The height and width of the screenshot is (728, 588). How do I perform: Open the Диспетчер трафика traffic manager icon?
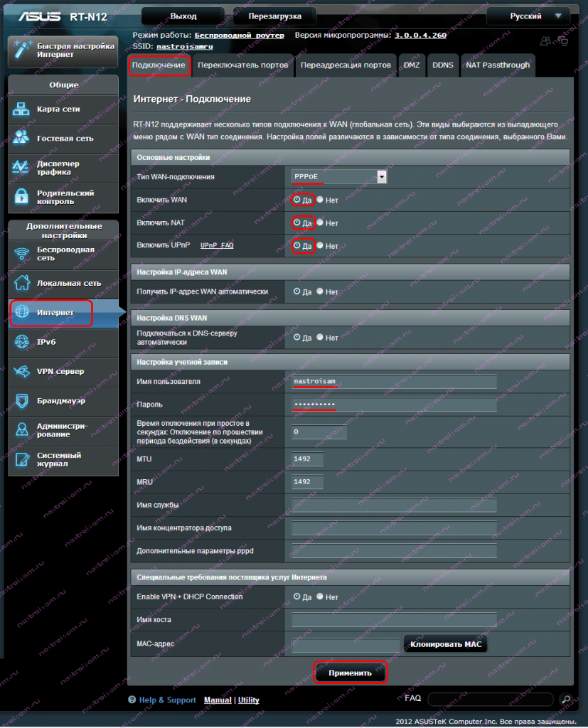click(x=21, y=167)
